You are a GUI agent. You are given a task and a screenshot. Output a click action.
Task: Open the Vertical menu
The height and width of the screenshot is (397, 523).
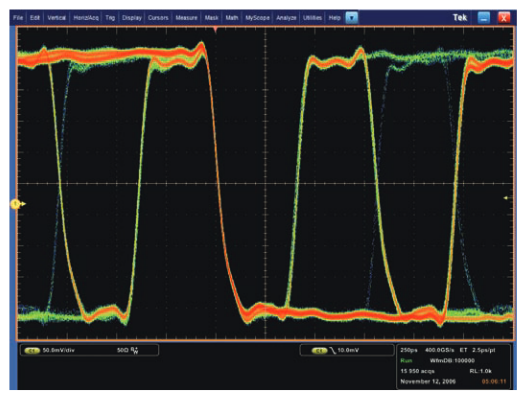coord(56,18)
